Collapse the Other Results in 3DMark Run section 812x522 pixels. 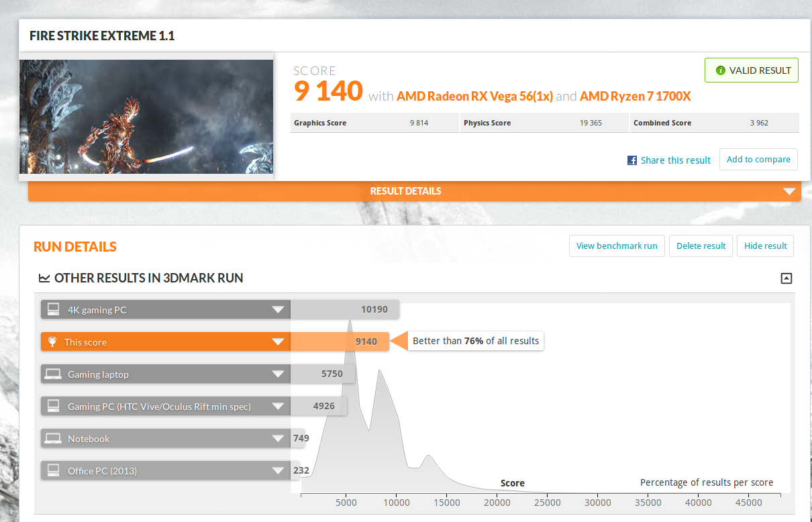[x=786, y=278]
